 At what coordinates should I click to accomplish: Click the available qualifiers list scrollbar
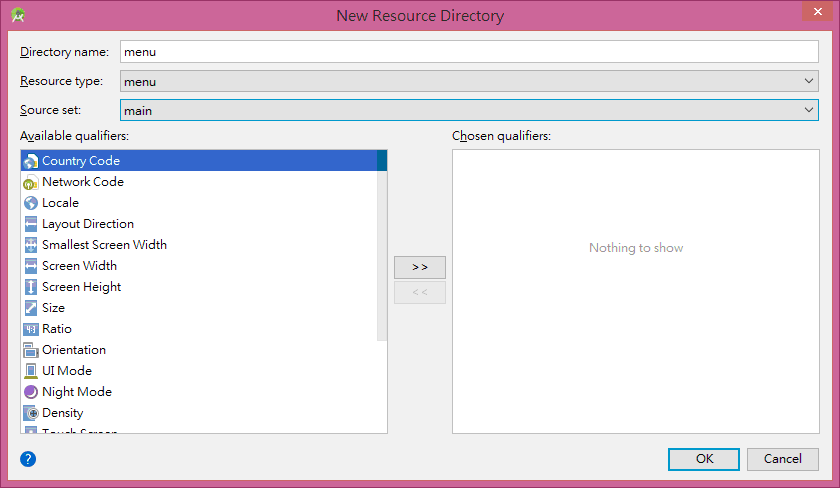point(382,245)
